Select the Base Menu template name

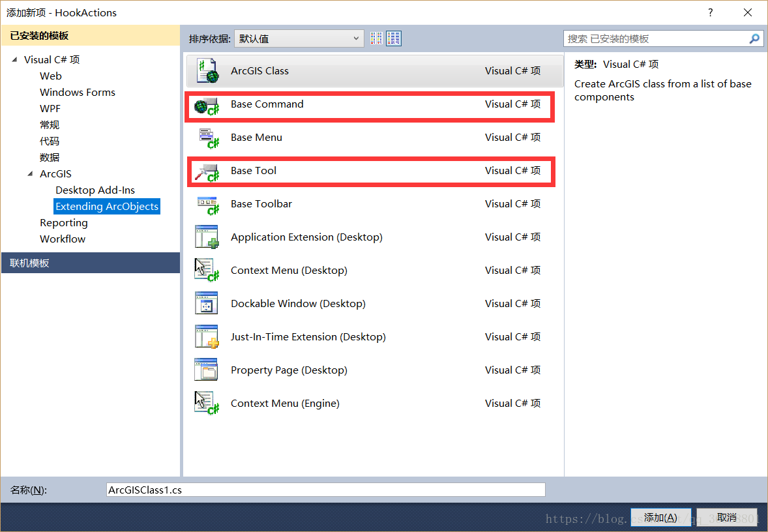pos(256,137)
